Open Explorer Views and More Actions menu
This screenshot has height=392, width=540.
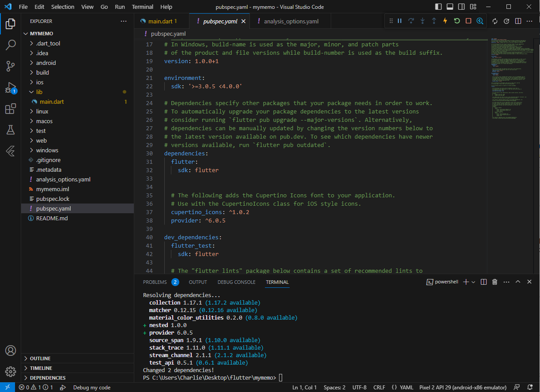click(124, 21)
